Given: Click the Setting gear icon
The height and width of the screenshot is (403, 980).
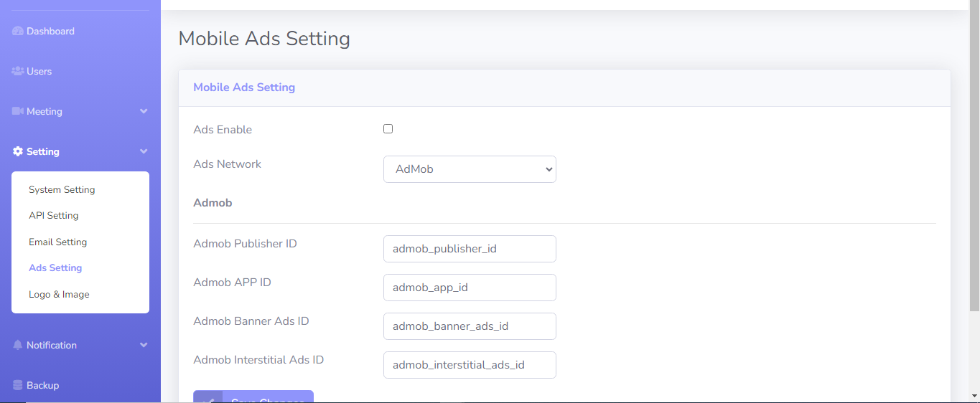Looking at the screenshot, I should click(18, 152).
